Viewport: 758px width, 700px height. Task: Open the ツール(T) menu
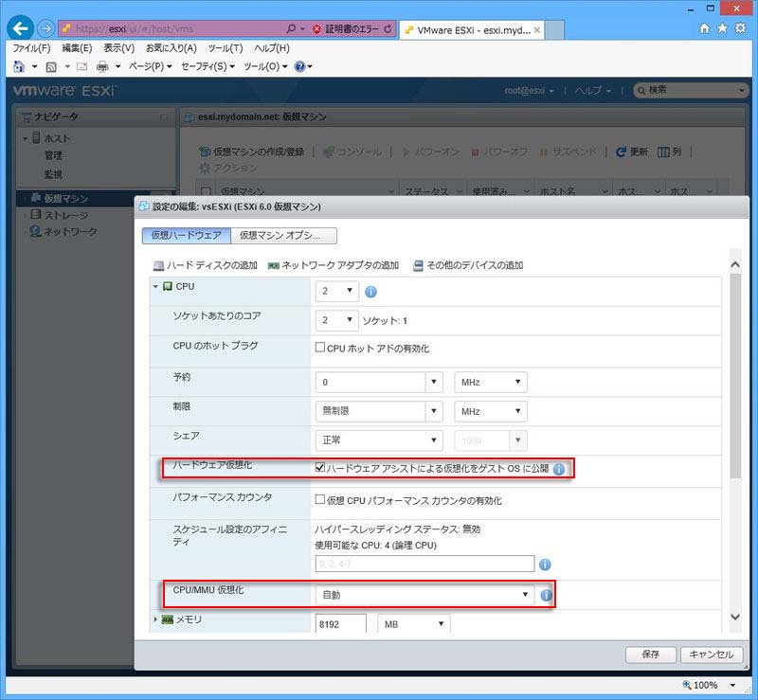(226, 48)
